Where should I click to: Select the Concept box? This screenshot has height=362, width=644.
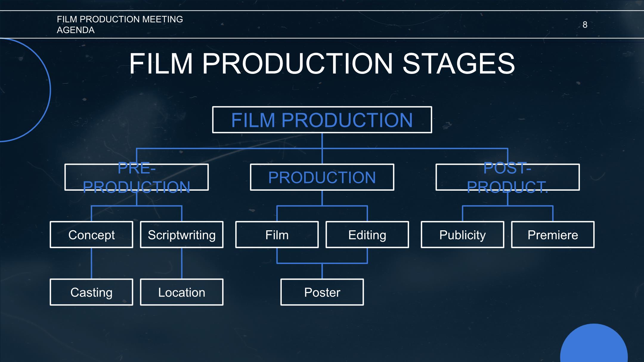coord(92,234)
